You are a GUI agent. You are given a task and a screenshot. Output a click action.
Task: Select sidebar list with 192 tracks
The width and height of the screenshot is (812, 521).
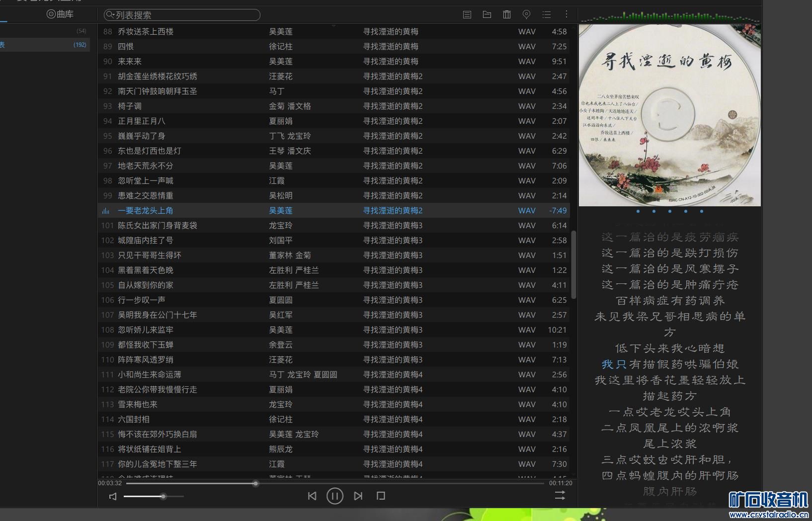point(44,45)
